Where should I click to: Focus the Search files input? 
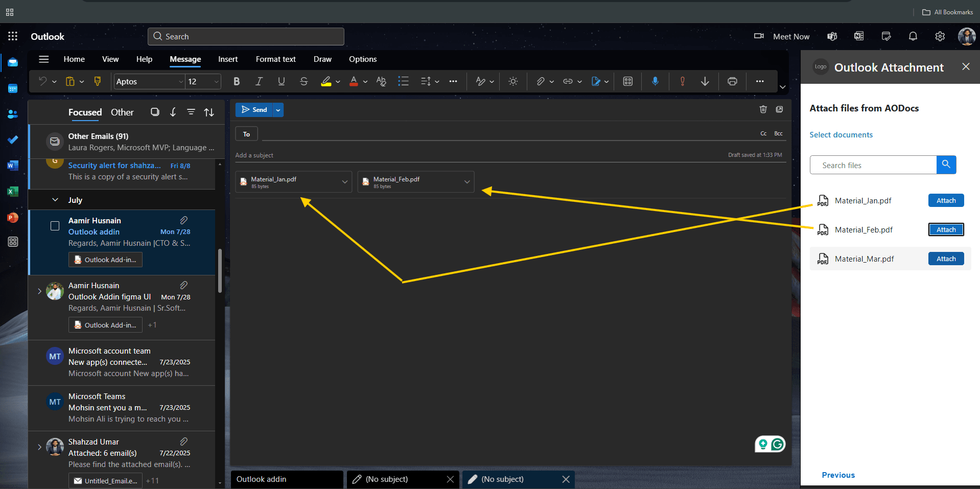(x=873, y=165)
